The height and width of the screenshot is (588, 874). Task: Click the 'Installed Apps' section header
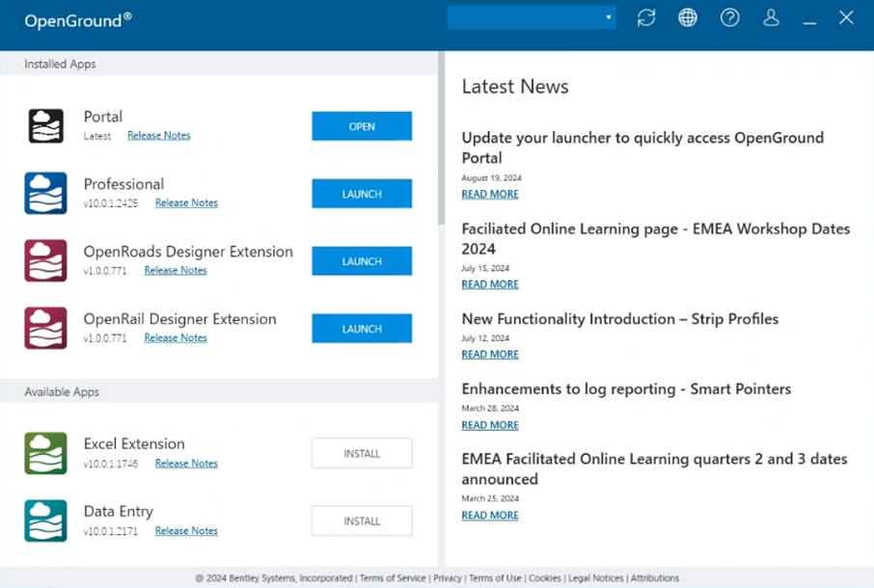point(60,64)
